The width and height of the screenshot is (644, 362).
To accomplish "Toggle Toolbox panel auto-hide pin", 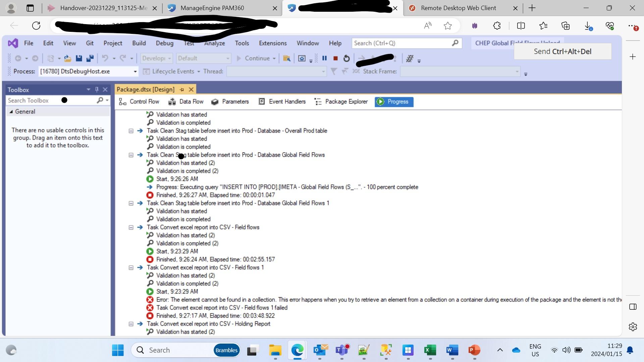I will tap(97, 89).
